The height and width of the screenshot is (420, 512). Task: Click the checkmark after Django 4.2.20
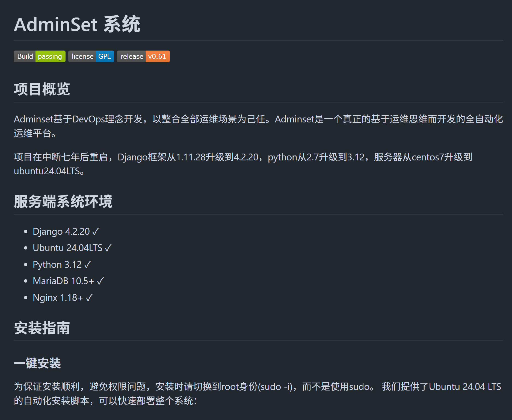tap(96, 232)
